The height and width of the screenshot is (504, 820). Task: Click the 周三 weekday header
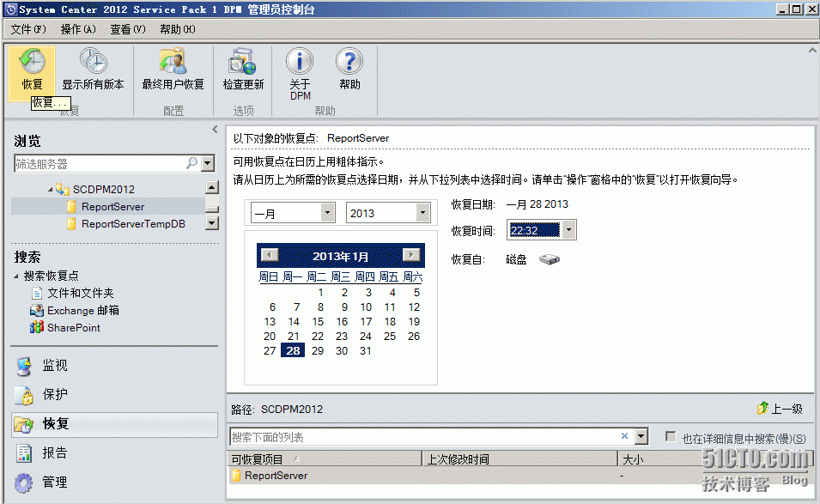click(340, 276)
